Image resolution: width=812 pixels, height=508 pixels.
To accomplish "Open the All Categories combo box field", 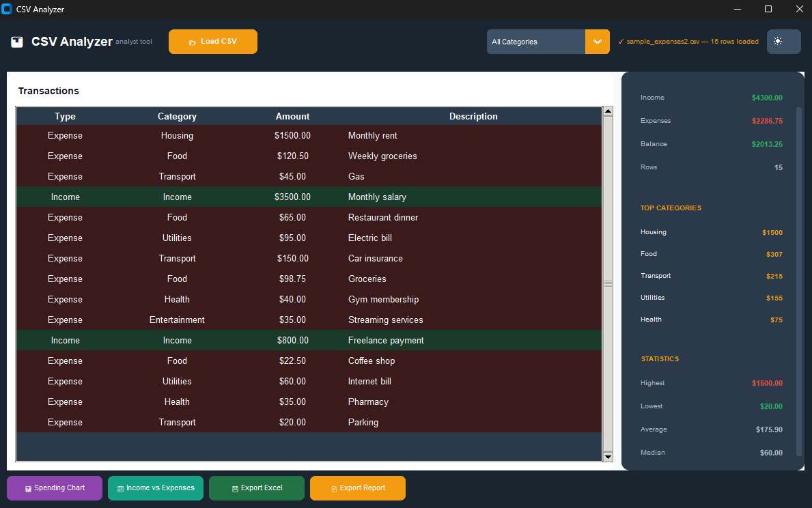I will pos(536,42).
